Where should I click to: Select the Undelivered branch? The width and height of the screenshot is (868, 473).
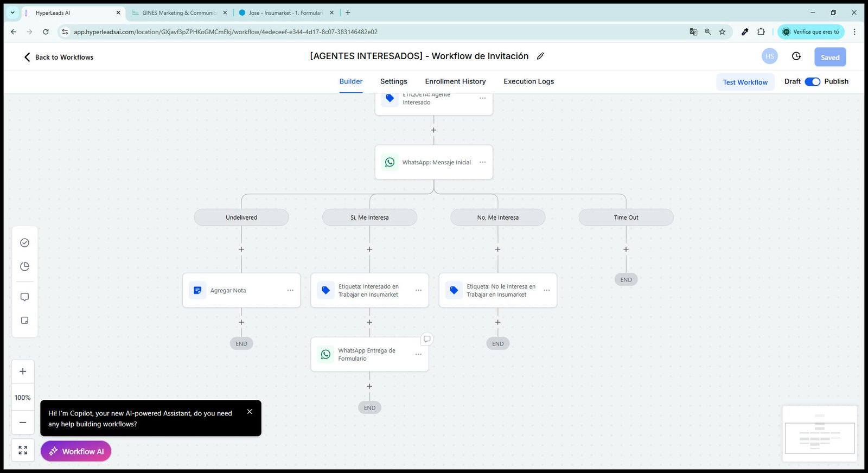[x=241, y=218]
